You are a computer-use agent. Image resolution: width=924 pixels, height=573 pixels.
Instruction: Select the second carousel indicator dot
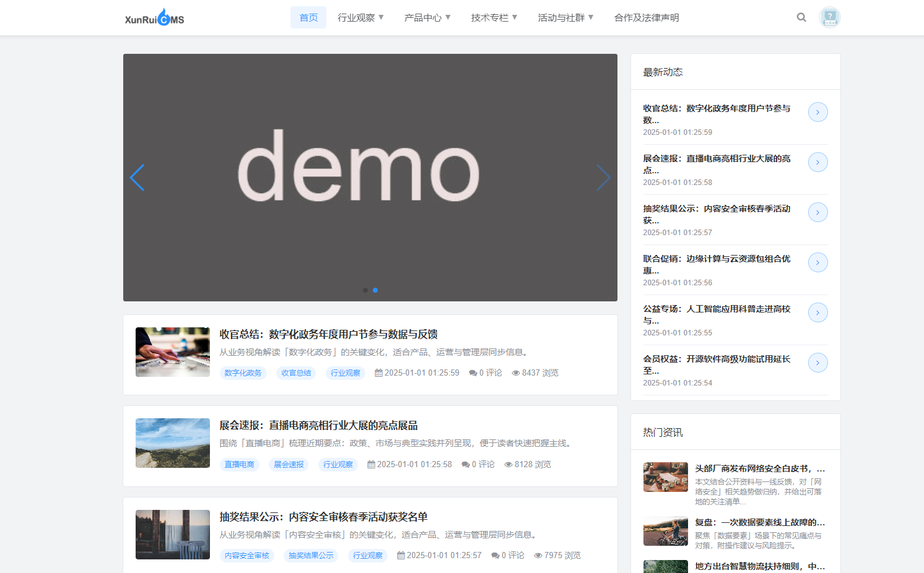point(375,290)
